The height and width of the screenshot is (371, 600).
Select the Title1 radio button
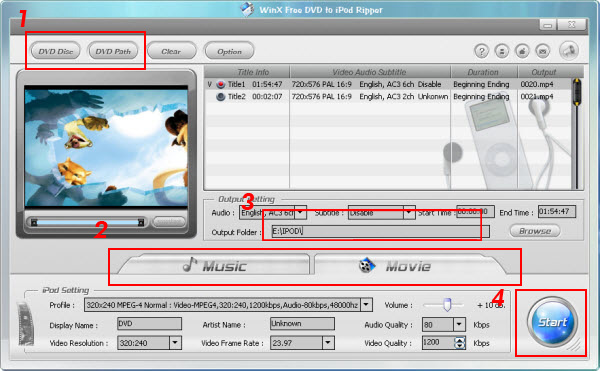coord(220,84)
